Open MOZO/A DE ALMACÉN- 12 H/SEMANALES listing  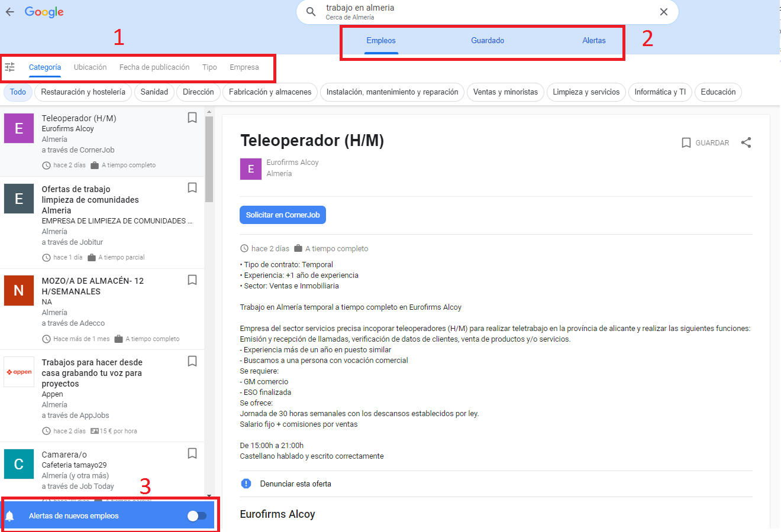pos(92,286)
